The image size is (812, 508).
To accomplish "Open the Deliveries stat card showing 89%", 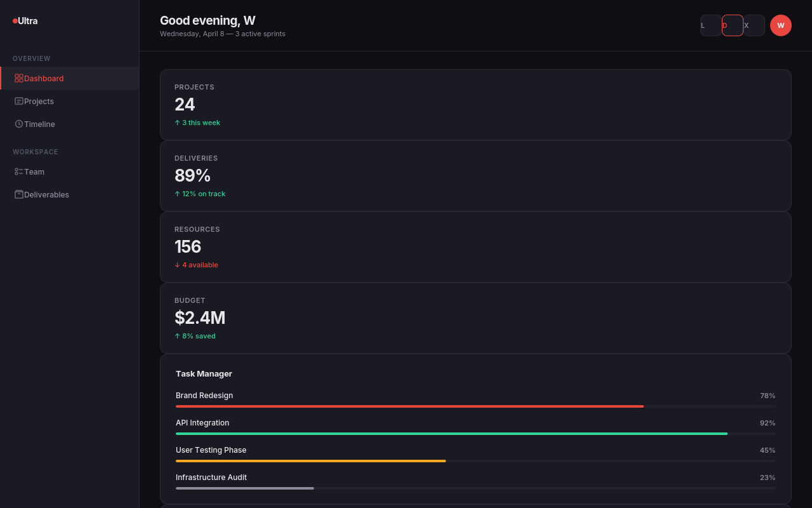I will 476,176.
